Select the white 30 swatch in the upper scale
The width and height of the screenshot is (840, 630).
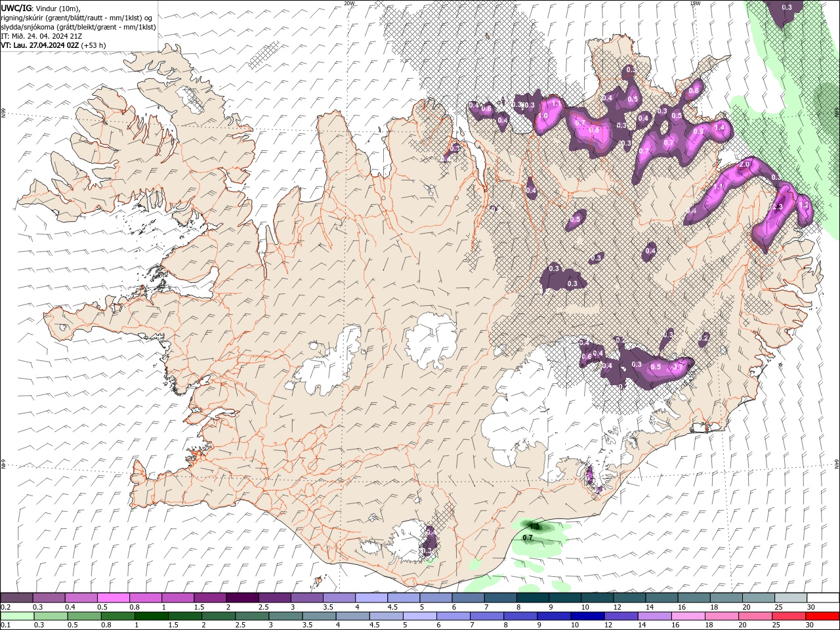tap(823, 598)
